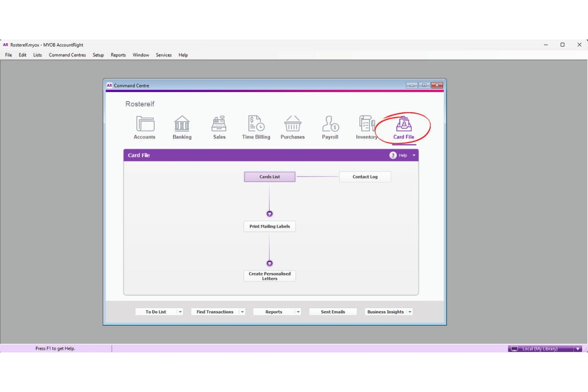
Task: Click the Card File panel header text
Action: (139, 155)
